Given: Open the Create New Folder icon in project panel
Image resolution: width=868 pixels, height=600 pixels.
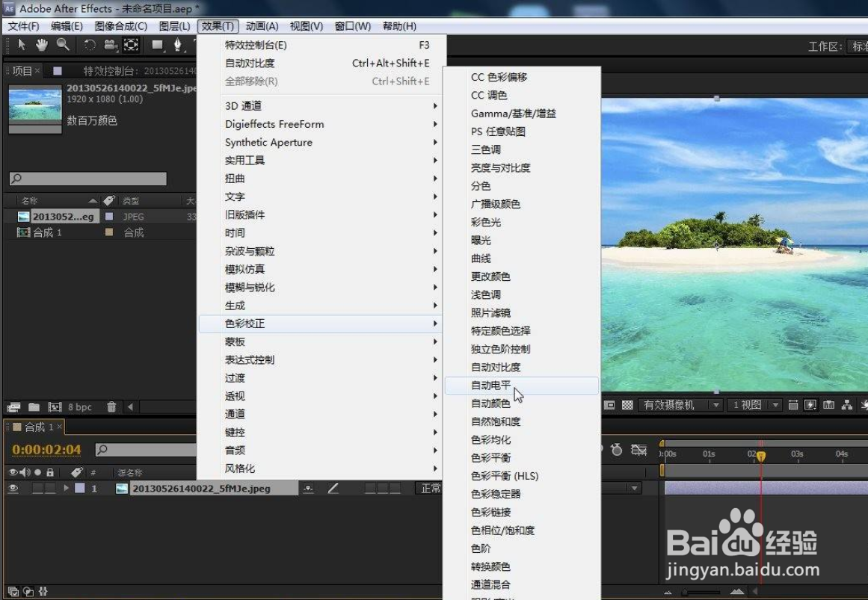Looking at the screenshot, I should click(36, 406).
